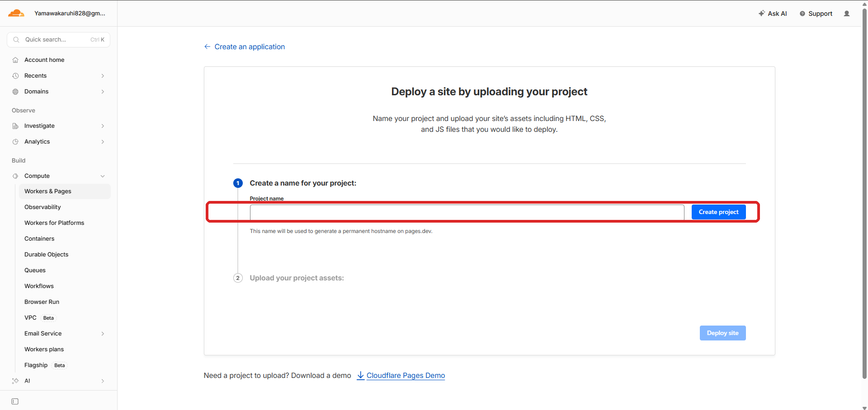868x410 pixels.
Task: Open the account switcher Yamawakaruhi828@gm...
Action: pyautogui.click(x=70, y=13)
